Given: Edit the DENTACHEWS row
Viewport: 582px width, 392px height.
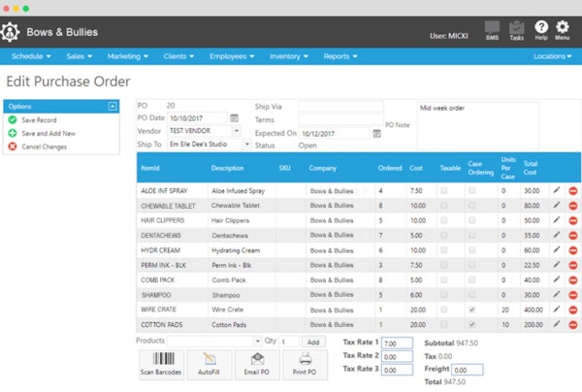Looking at the screenshot, I should 557,235.
